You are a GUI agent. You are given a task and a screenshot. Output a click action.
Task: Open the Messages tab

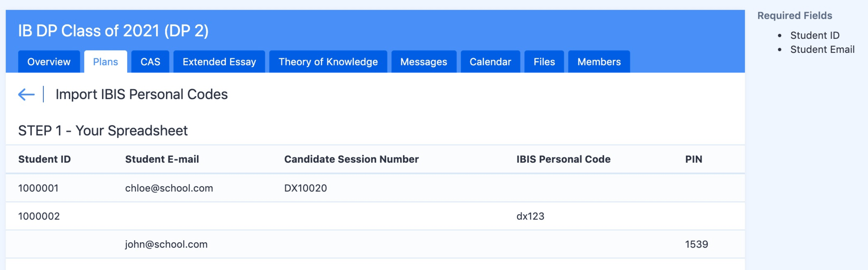coord(424,62)
